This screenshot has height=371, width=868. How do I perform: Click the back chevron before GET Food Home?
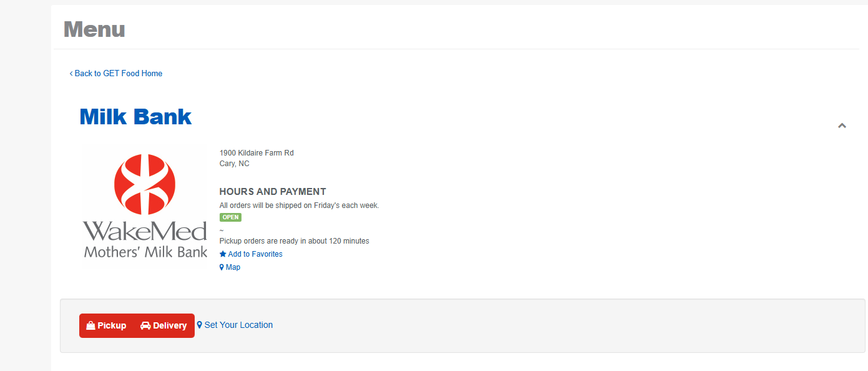71,74
